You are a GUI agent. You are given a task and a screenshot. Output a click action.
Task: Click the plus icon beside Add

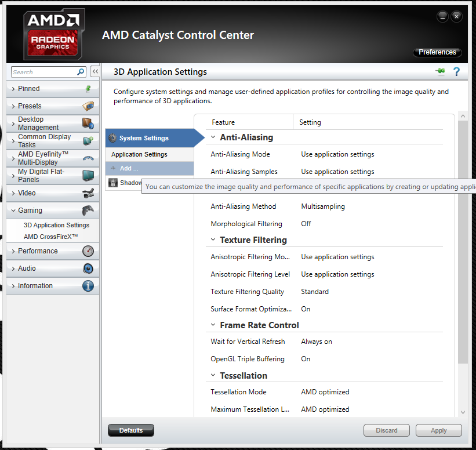[113, 168]
